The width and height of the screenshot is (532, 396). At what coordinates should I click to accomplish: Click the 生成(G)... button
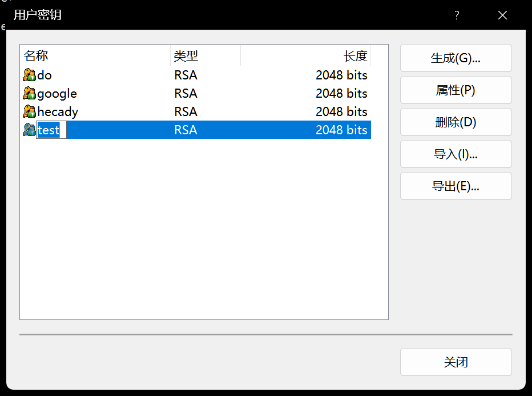click(x=456, y=58)
